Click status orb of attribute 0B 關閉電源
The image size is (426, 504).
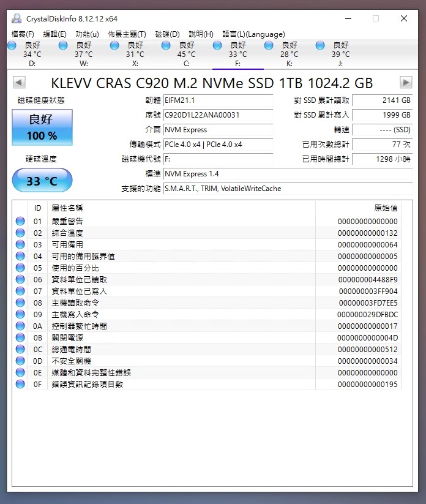[20, 337]
